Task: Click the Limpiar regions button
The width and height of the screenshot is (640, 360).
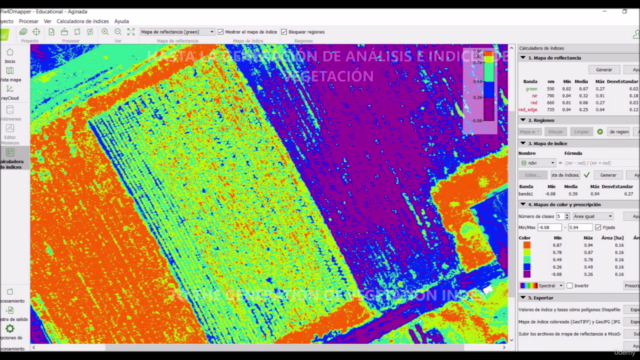Action: point(581,132)
